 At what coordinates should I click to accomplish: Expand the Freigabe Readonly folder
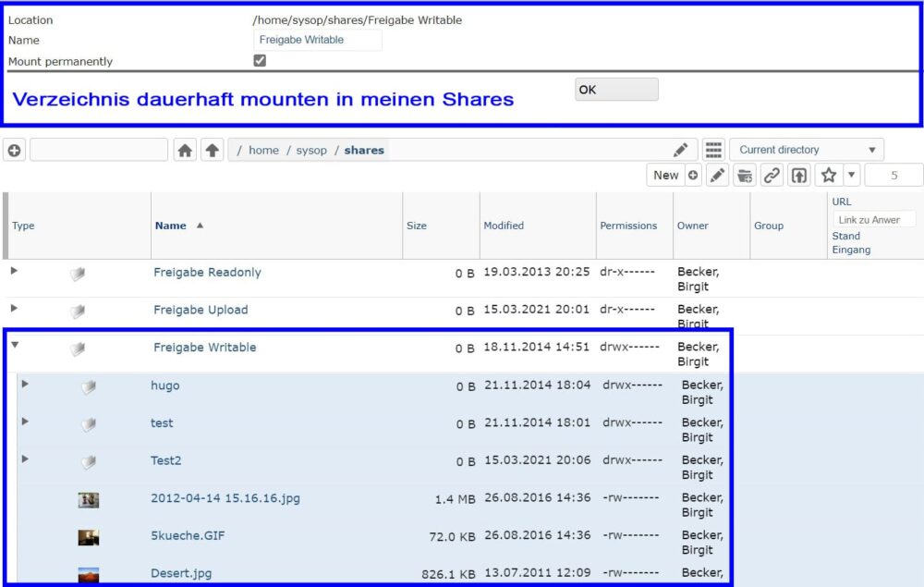(x=15, y=271)
